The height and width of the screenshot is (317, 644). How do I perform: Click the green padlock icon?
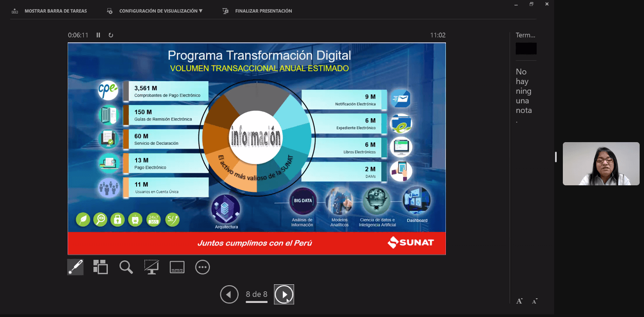118,219
